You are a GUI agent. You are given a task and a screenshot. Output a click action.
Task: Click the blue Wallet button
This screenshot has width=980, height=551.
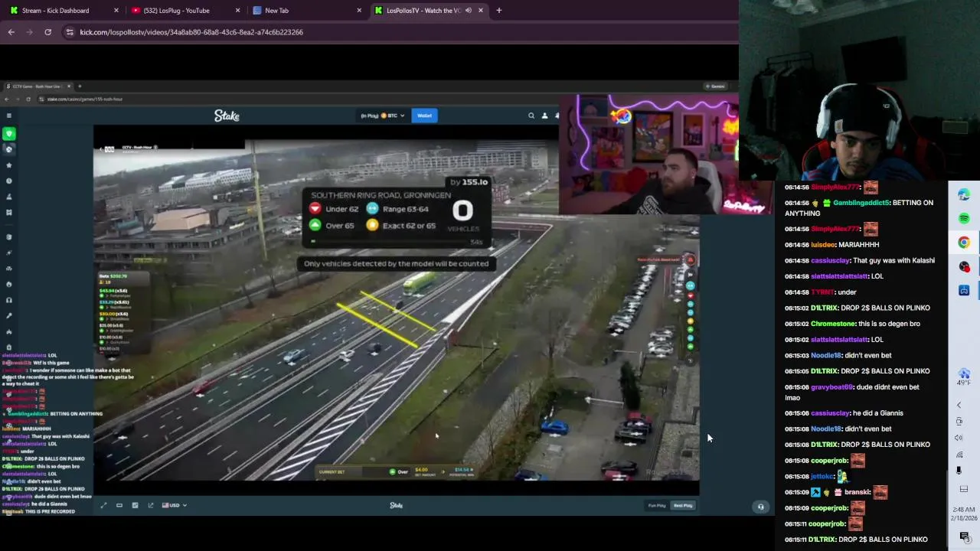pos(424,116)
